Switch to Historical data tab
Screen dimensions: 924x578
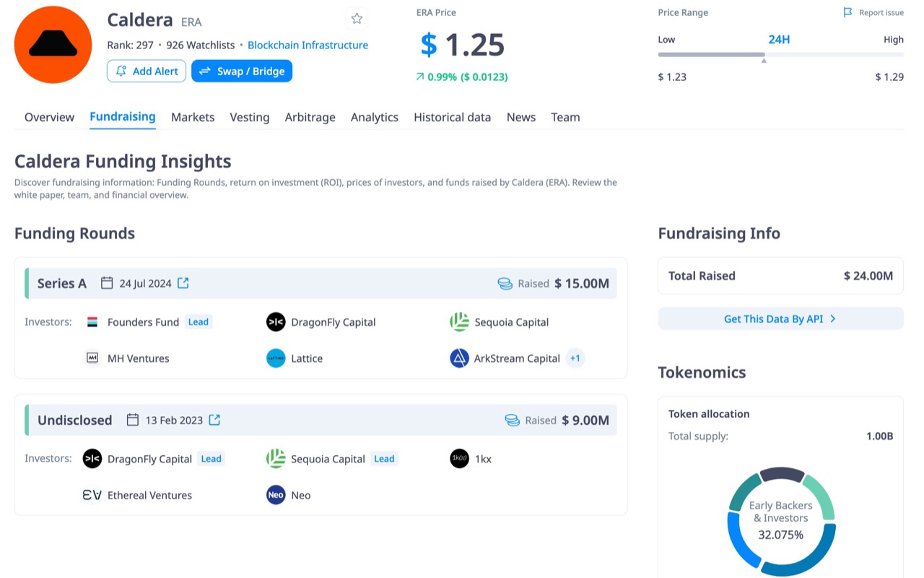point(453,117)
